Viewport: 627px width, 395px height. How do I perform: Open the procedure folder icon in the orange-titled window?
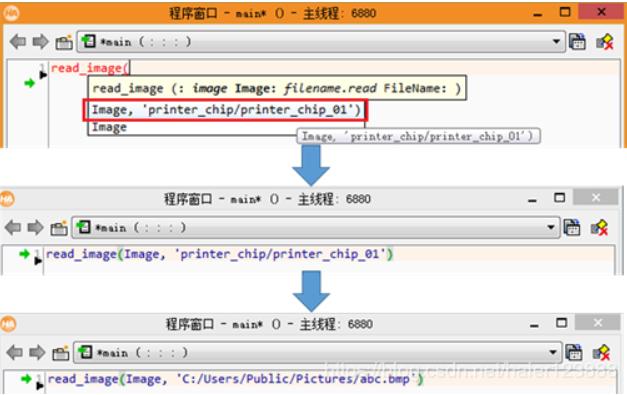coord(64,42)
